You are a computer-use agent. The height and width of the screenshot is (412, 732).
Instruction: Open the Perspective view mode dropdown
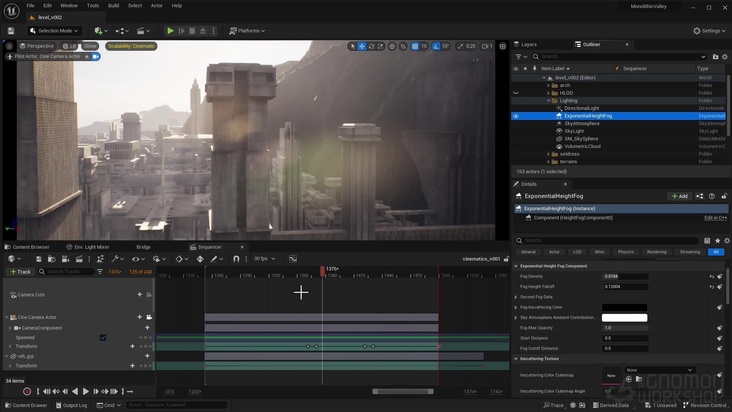click(x=36, y=46)
